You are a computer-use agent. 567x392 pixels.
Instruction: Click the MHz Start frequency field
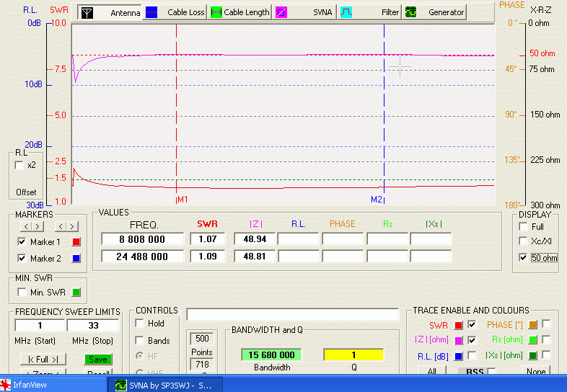[39, 326]
